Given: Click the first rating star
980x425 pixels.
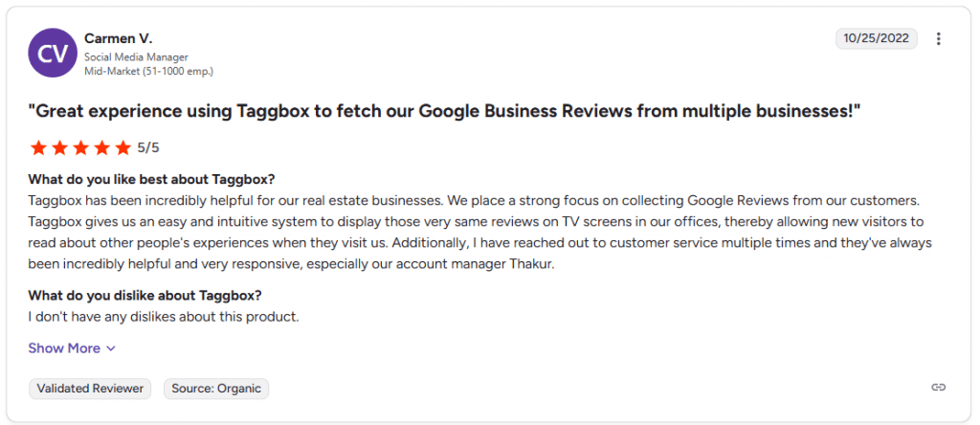Looking at the screenshot, I should click(x=38, y=147).
